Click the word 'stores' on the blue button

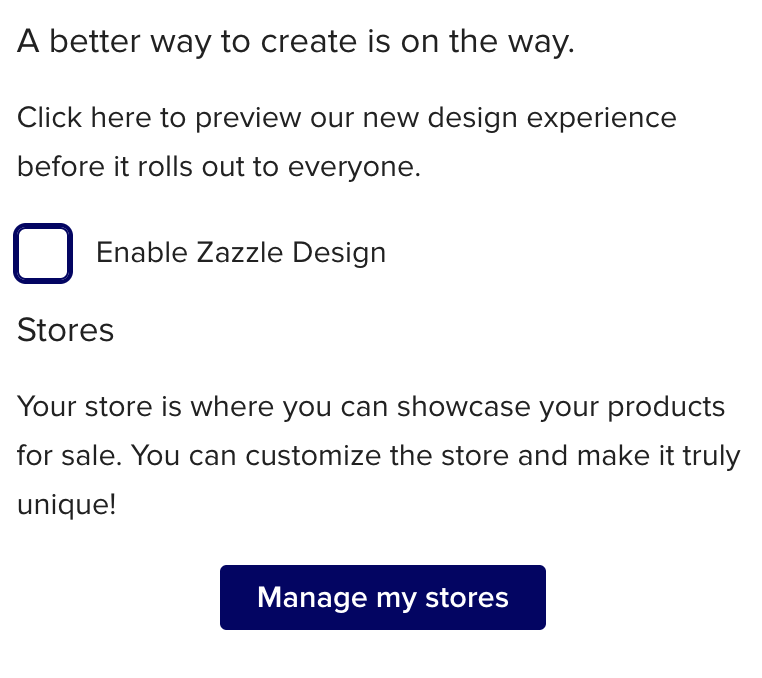click(x=467, y=598)
